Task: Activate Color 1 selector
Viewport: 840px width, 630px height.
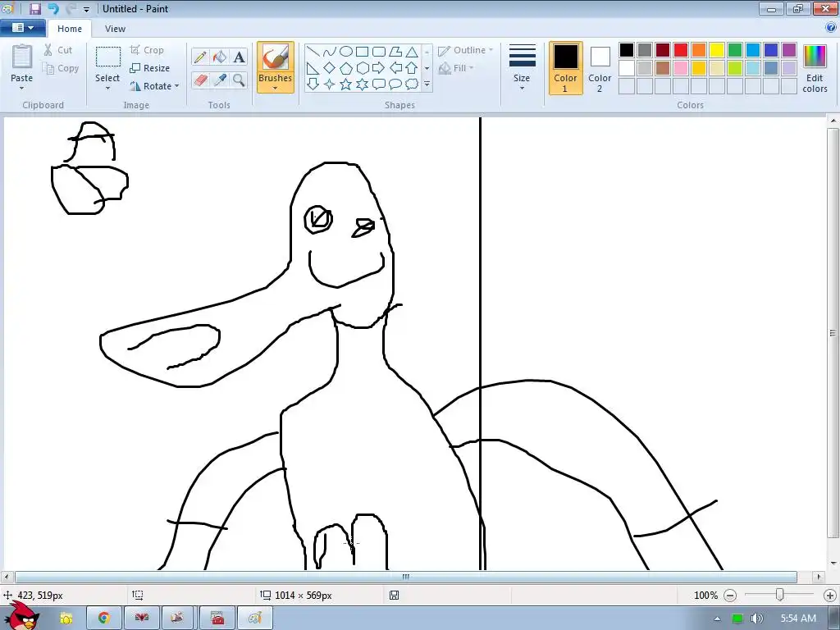Action: point(565,68)
